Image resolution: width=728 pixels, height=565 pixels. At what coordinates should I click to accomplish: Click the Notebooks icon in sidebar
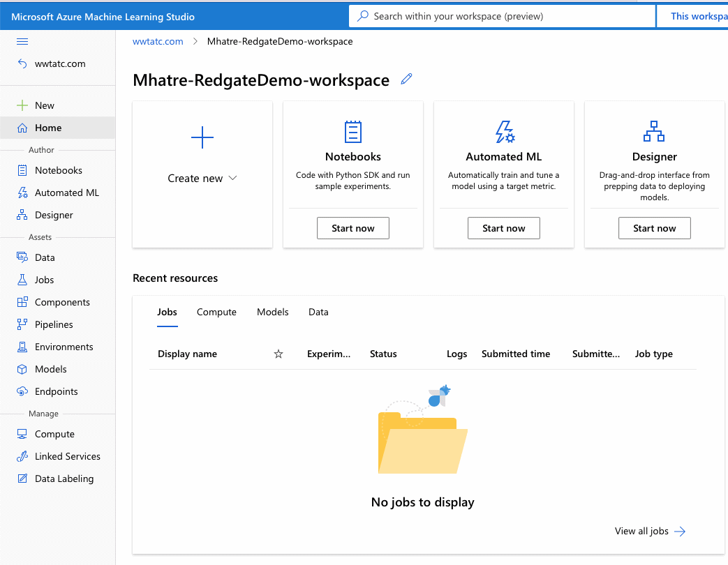[x=22, y=170]
